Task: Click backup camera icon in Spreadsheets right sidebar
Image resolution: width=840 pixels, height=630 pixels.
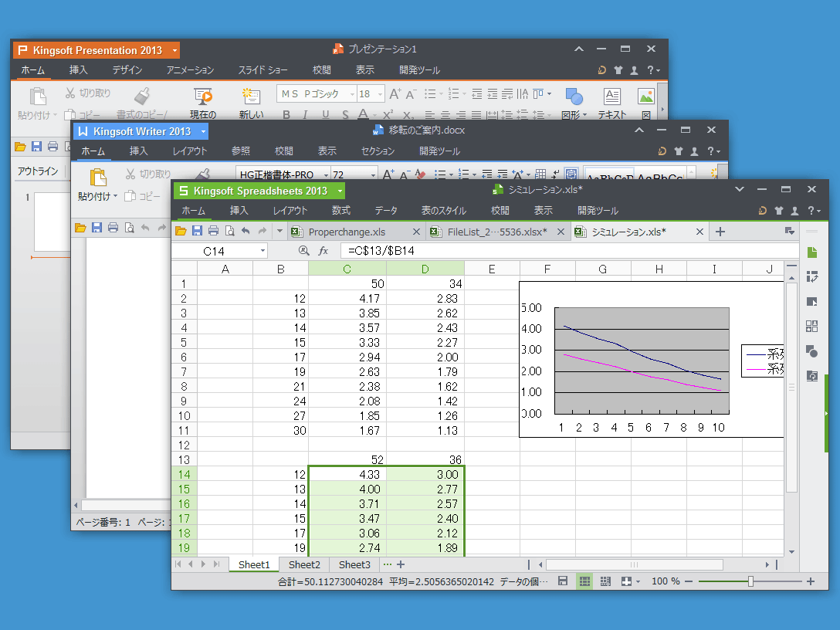Action: (x=811, y=376)
